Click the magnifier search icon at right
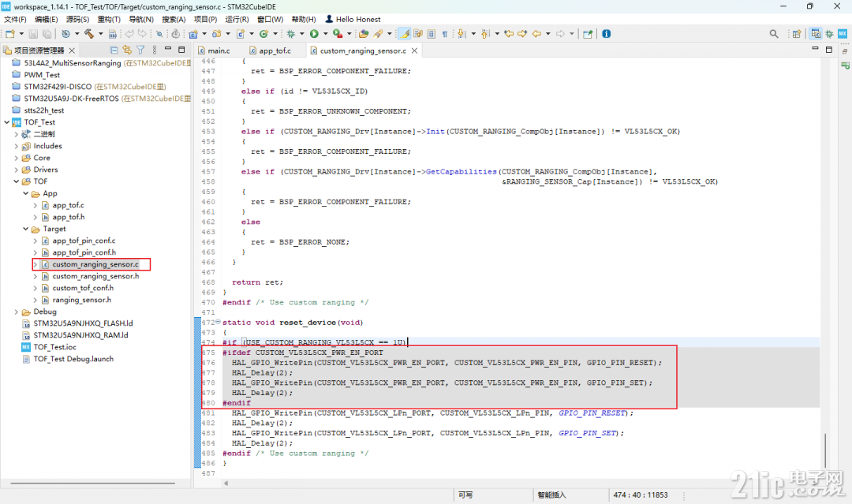The height and width of the screenshot is (504, 852). click(x=774, y=34)
